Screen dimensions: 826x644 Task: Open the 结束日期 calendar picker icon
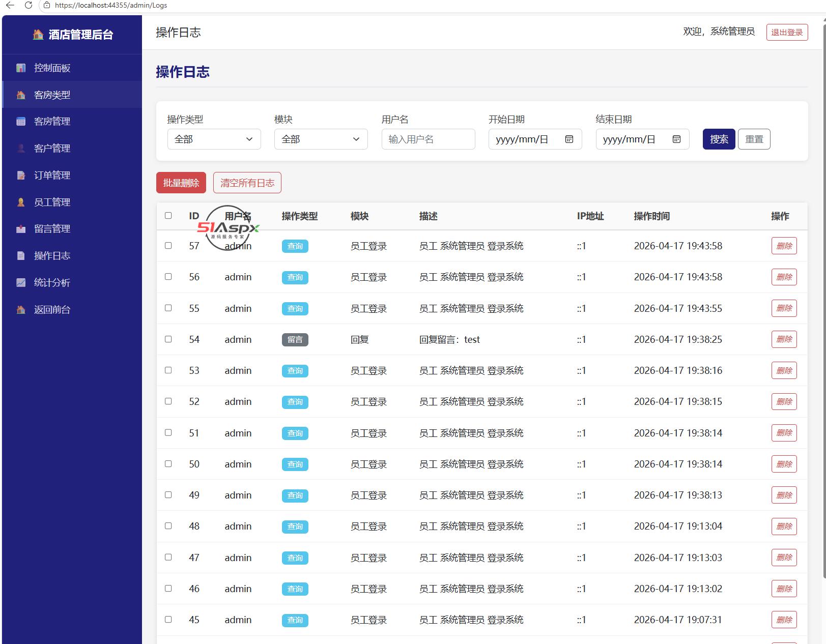[x=676, y=139]
